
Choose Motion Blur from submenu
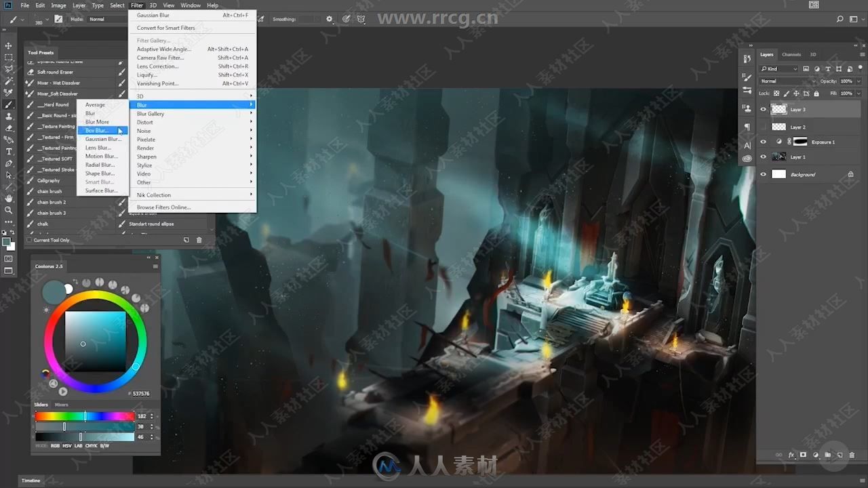tap(102, 157)
